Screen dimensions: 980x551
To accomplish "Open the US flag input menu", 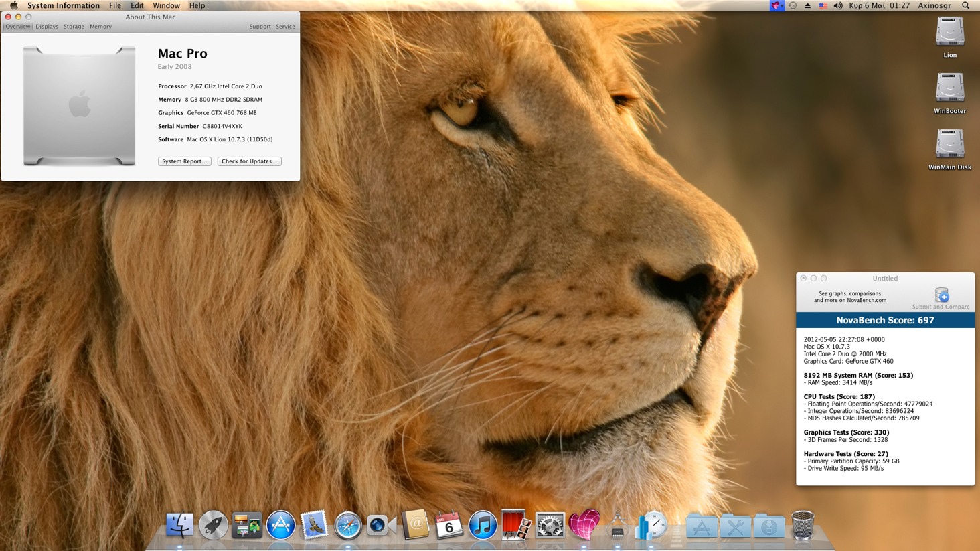I will click(x=823, y=5).
